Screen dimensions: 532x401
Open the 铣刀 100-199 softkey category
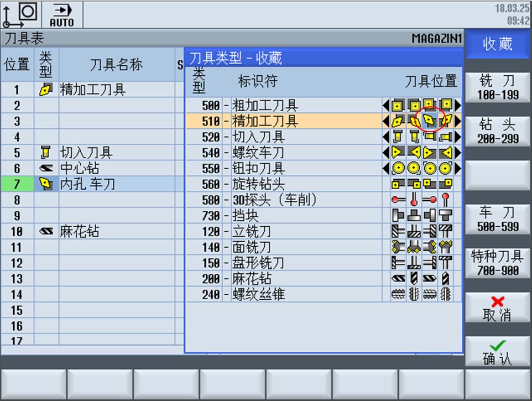click(498, 87)
